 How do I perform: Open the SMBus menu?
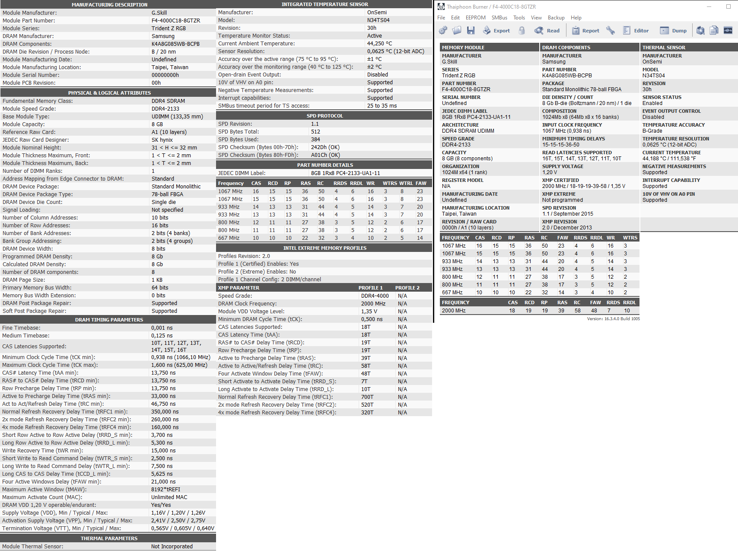(499, 18)
